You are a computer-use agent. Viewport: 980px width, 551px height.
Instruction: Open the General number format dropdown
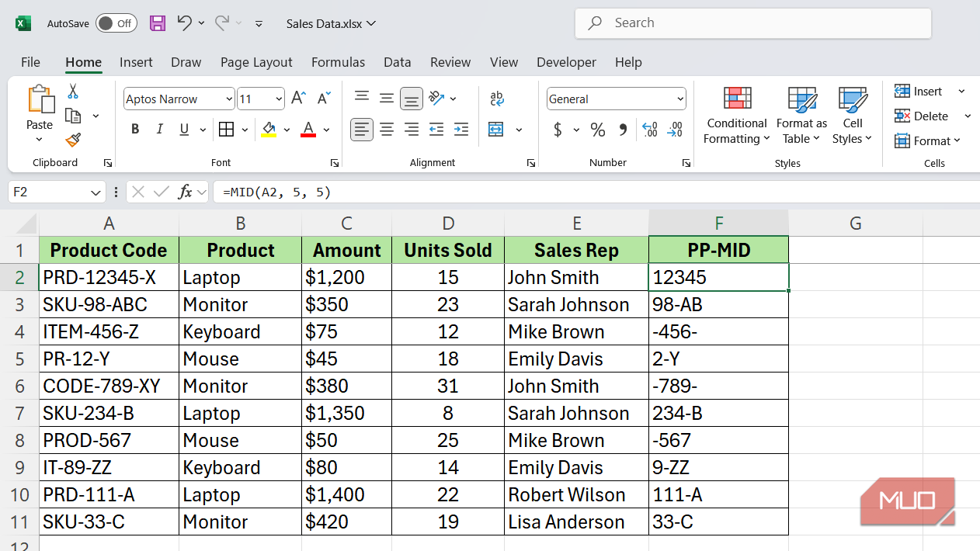(x=680, y=99)
